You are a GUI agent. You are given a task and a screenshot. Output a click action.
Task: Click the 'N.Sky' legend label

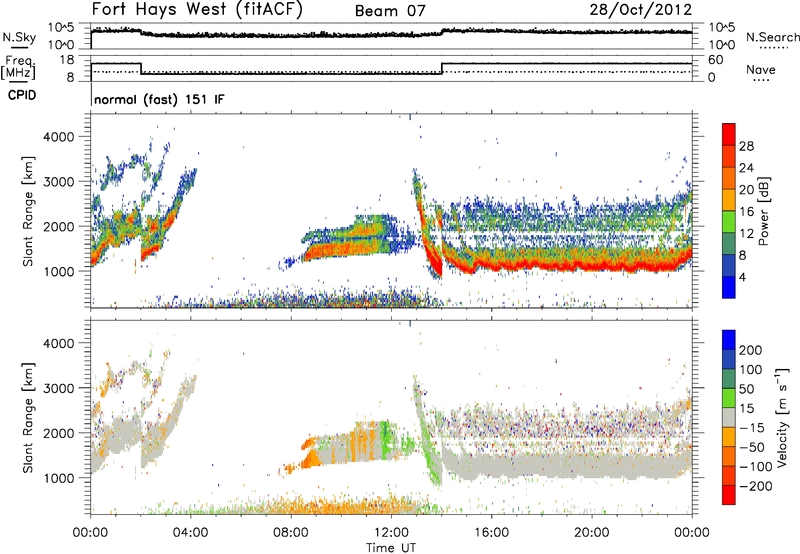point(19,37)
